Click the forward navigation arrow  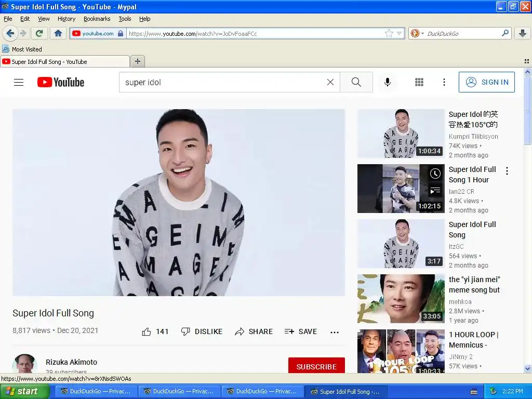pyautogui.click(x=23, y=33)
